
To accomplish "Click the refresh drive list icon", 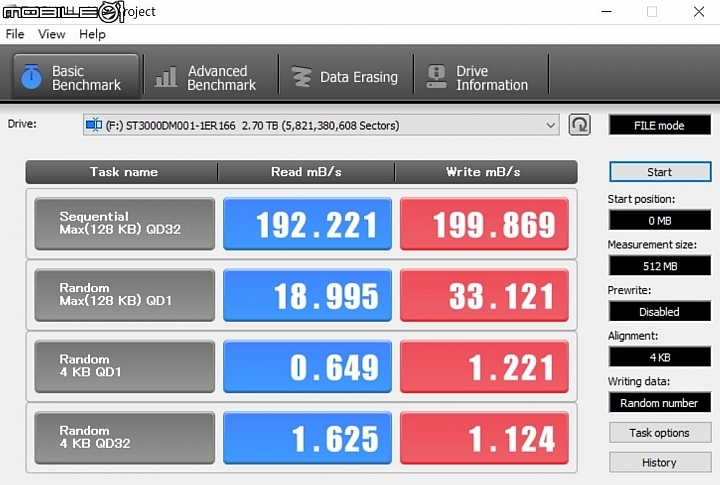I will [x=579, y=125].
